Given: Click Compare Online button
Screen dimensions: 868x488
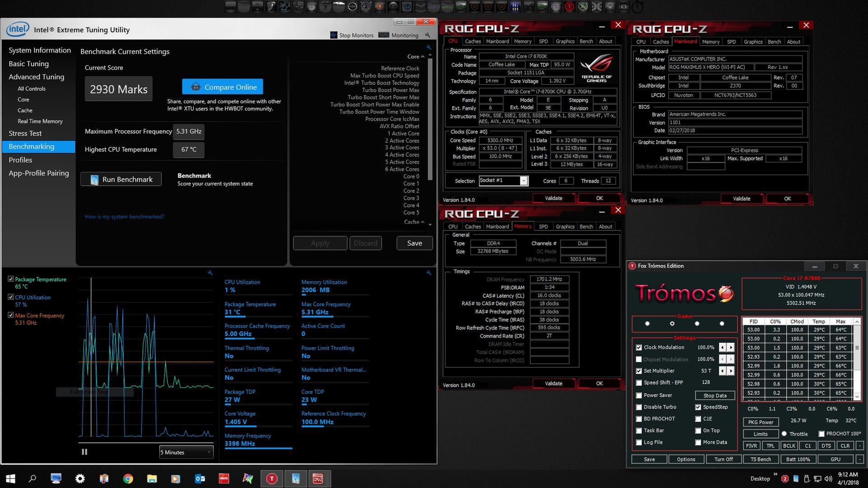Looking at the screenshot, I should (x=223, y=87).
